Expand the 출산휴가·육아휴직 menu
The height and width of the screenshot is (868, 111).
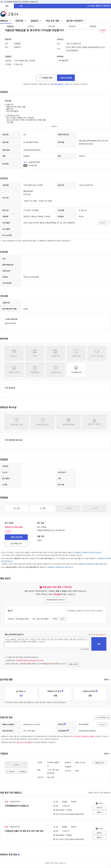pos(76,21)
